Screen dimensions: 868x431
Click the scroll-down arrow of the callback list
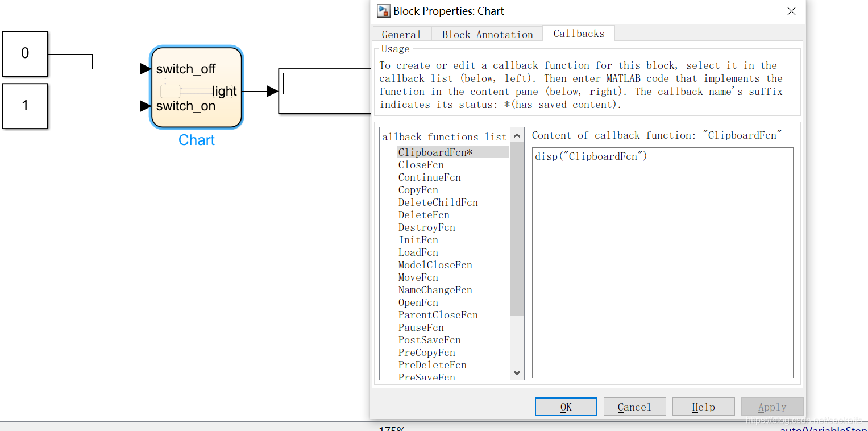pos(516,372)
